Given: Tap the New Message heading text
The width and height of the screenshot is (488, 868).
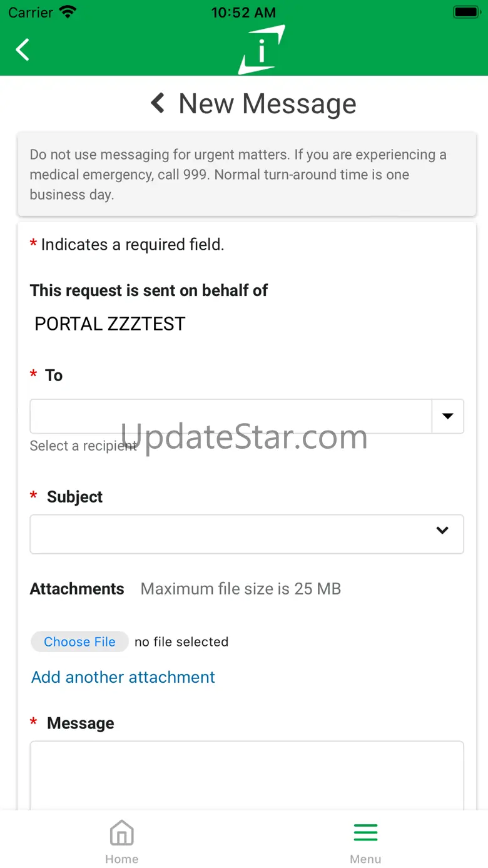Looking at the screenshot, I should [x=267, y=104].
